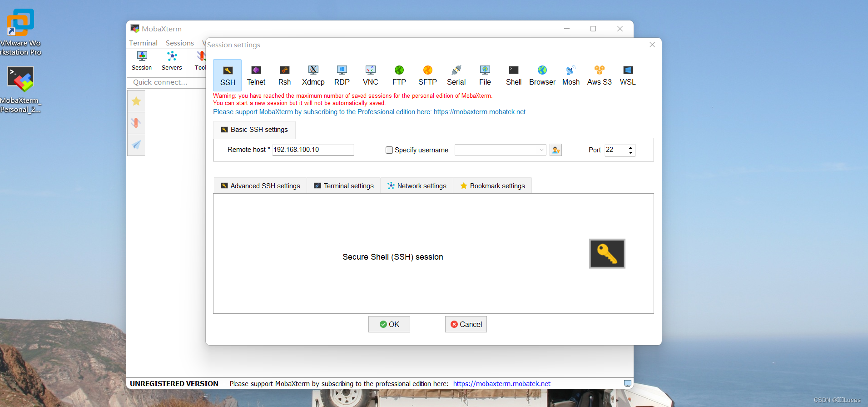Open the VMware Workstation Pro desktop shortcut
Screen dimensions: 868x407
tap(20, 32)
